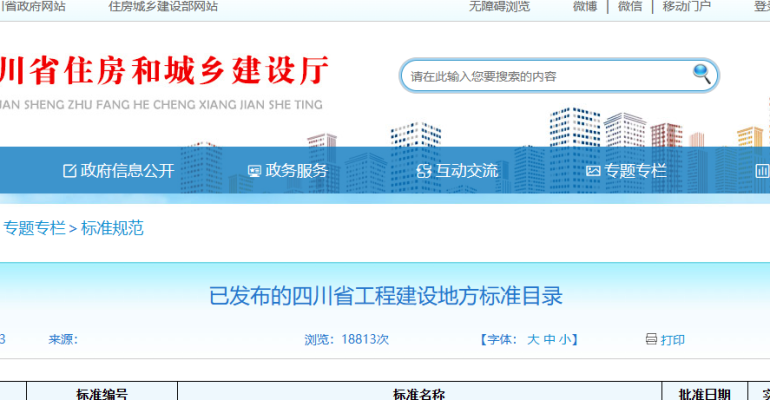
Task: Click the 打印 print link
Action: pos(673,340)
